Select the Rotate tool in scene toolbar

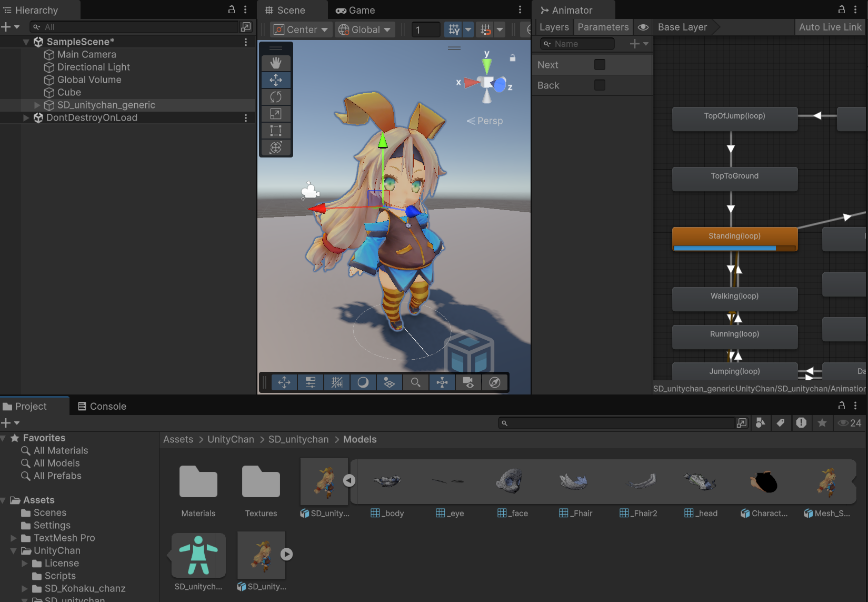[276, 97]
